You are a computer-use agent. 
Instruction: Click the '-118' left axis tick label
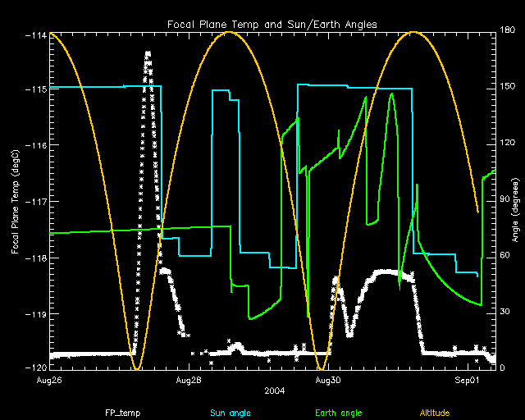point(36,258)
